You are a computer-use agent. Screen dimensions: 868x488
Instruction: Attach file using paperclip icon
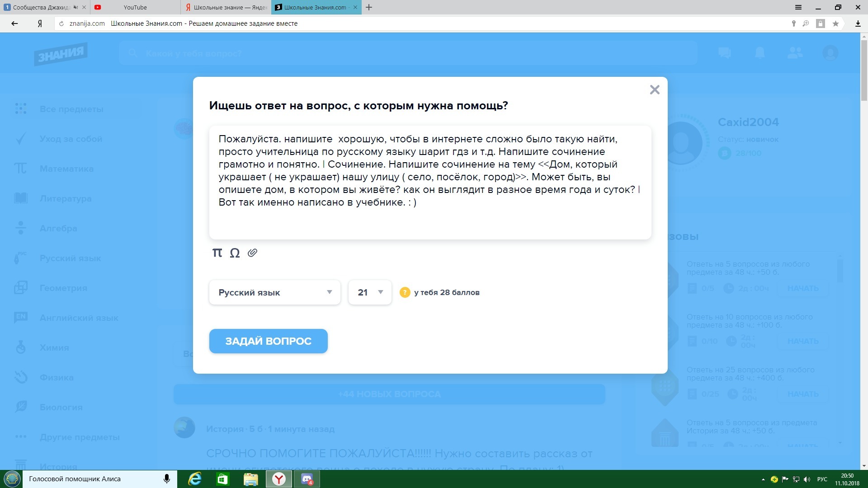pos(252,253)
